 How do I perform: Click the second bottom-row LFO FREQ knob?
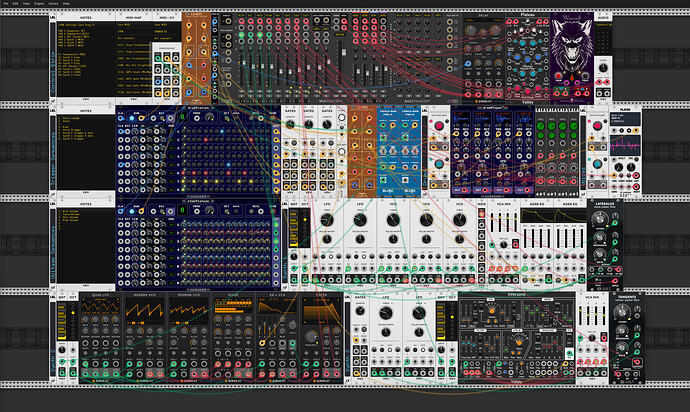click(x=419, y=313)
